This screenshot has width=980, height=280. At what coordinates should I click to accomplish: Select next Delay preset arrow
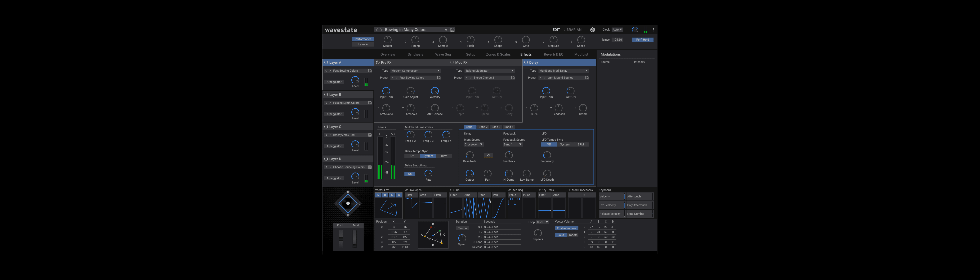click(x=545, y=78)
